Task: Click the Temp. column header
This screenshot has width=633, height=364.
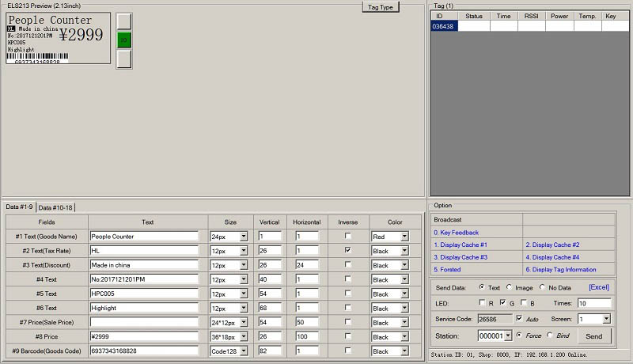Action: [x=587, y=16]
